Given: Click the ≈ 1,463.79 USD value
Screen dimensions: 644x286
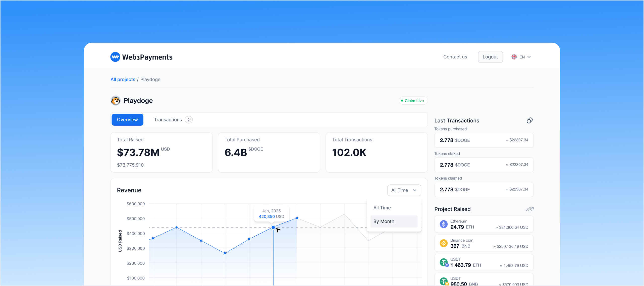Looking at the screenshot, I should tap(514, 266).
